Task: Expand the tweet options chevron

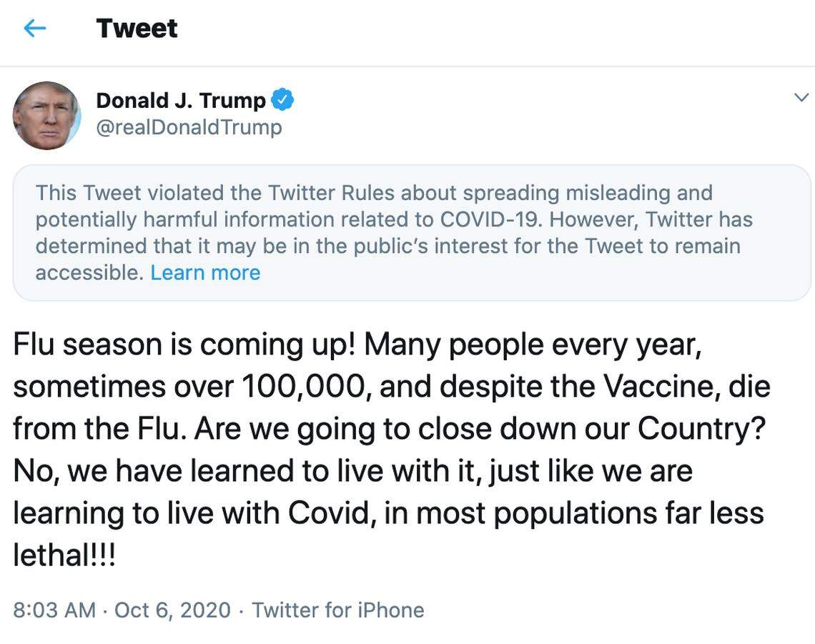Action: 801,98
